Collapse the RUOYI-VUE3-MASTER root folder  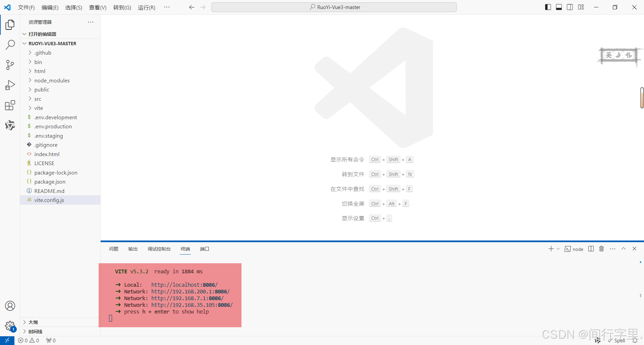pos(60,44)
